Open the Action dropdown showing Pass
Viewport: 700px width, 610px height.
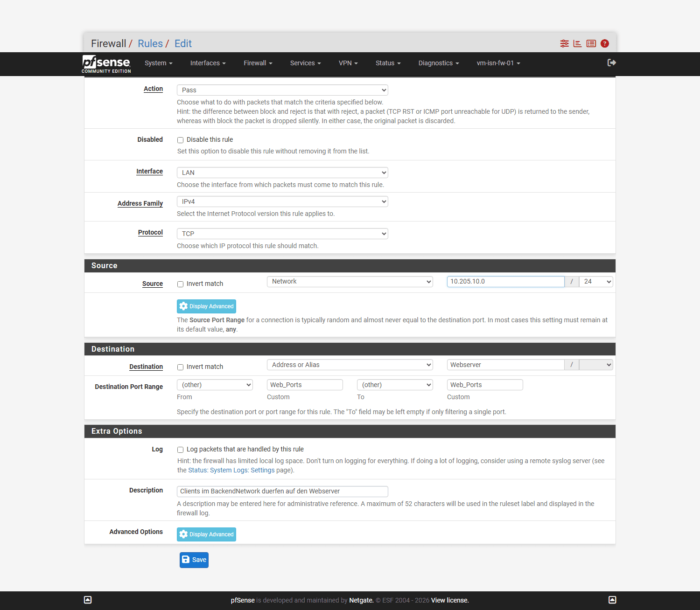[x=282, y=90]
